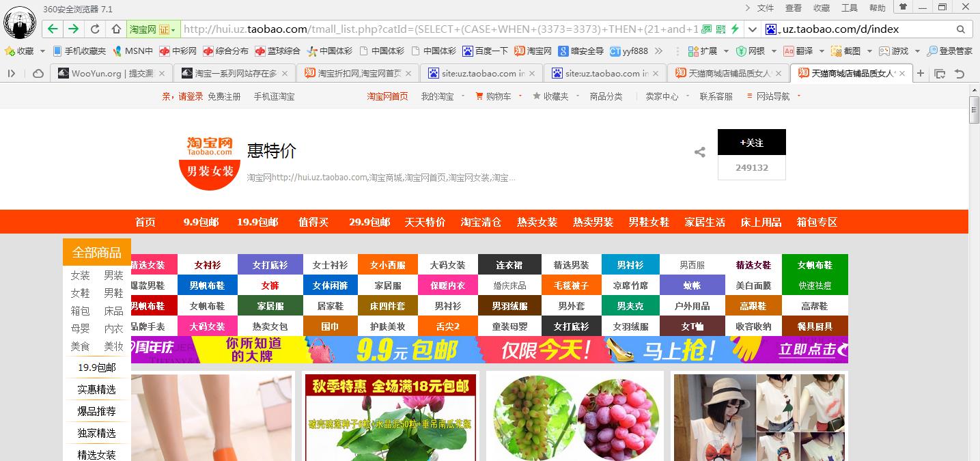
Task: Expand the 扩展 dropdown arrow
Action: 725,51
